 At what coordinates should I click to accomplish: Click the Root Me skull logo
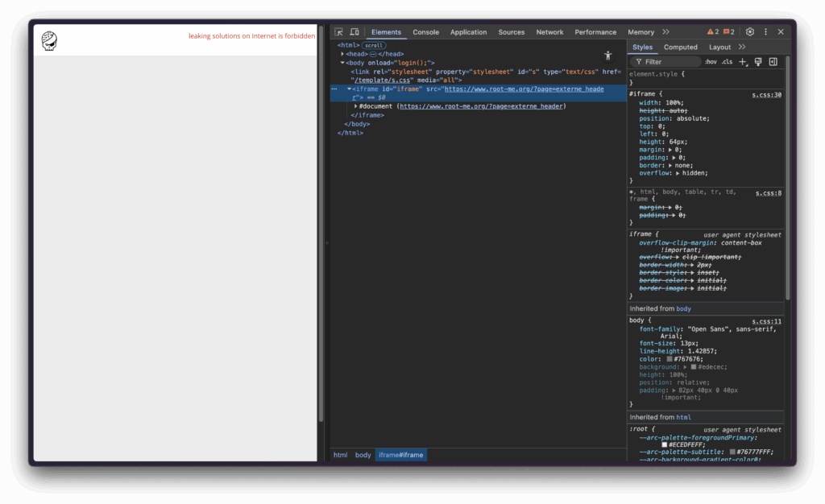coord(49,40)
